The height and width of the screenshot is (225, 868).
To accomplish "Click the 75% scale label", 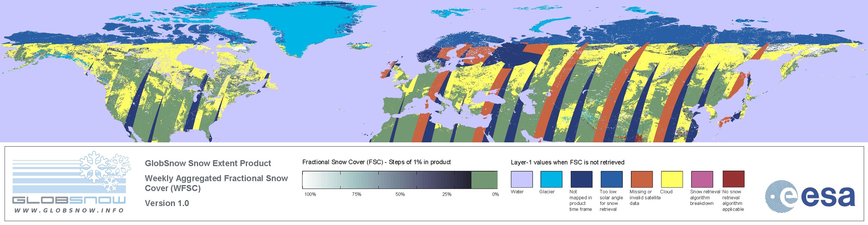I will (x=357, y=194).
